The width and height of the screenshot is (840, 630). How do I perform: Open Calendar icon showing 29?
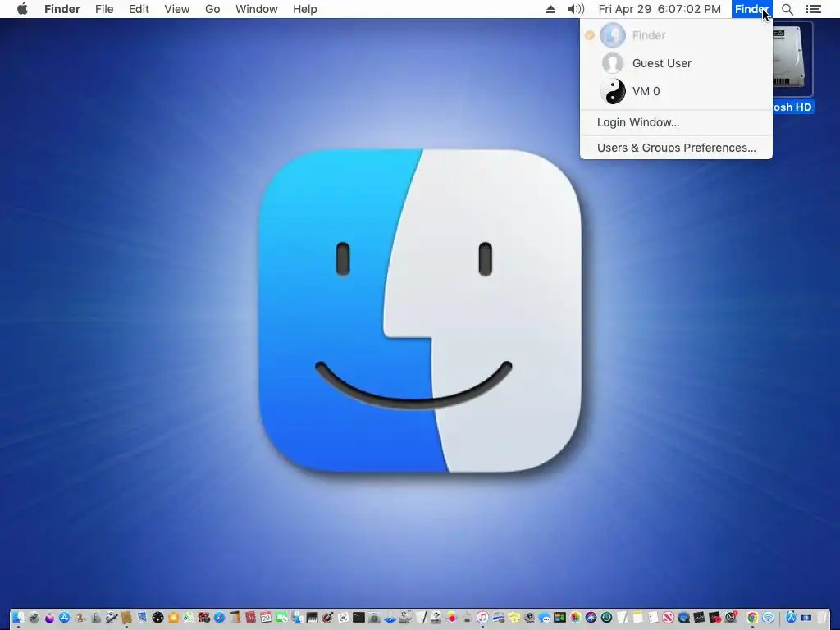[266, 618]
